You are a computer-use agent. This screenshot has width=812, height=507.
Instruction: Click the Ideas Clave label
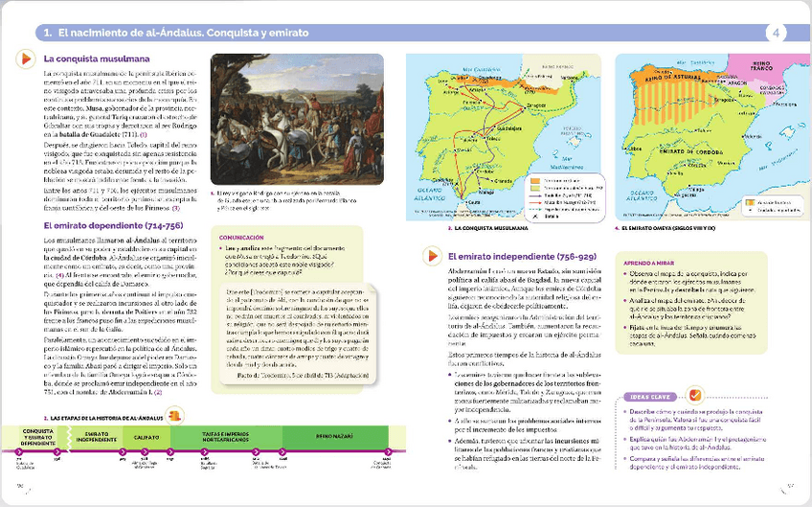[656, 397]
